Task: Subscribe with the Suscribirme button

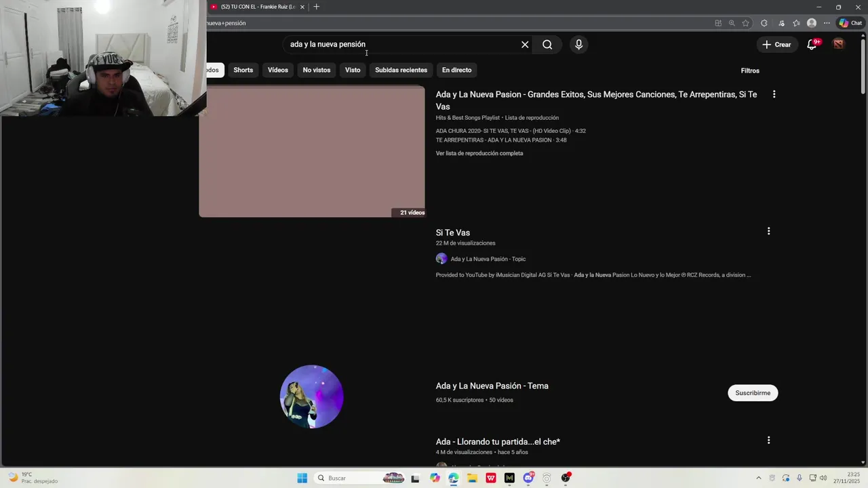Action: click(753, 393)
